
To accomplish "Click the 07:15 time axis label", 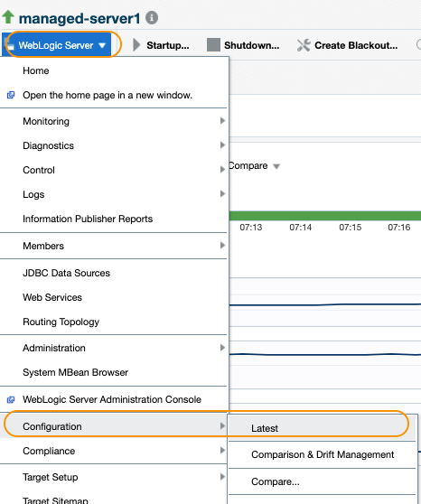I will click(x=351, y=228).
